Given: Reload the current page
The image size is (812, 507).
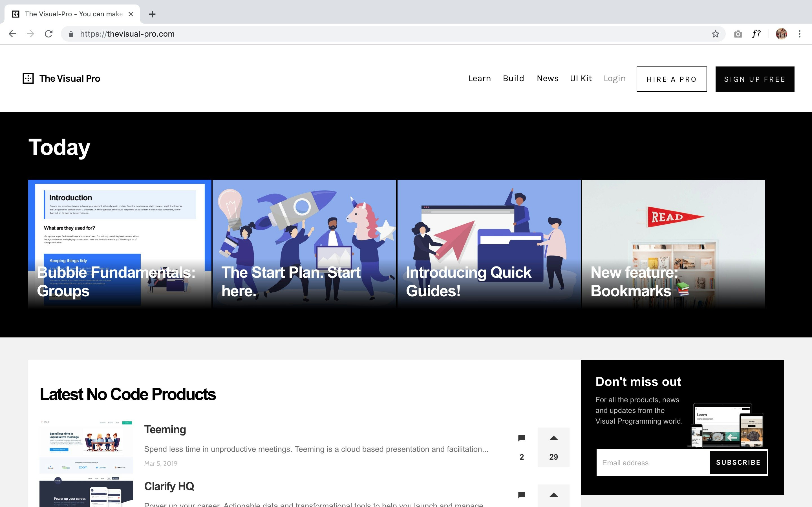Looking at the screenshot, I should pos(48,34).
